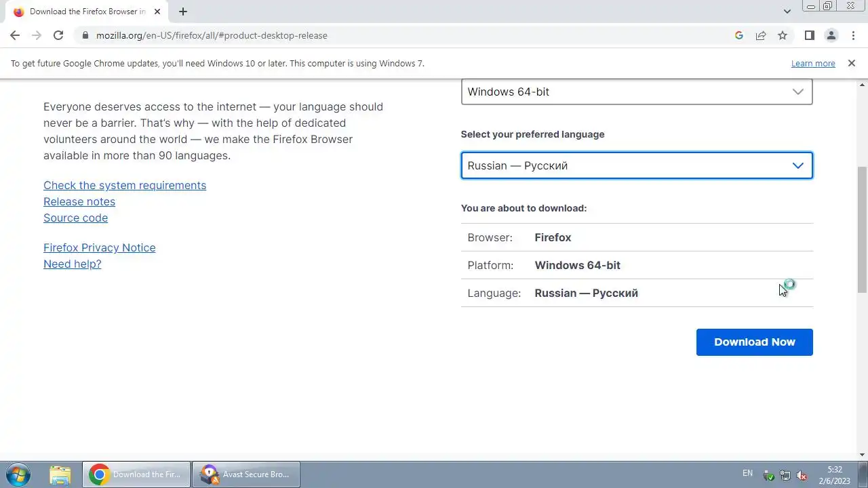Click the green shield tray icon
Screen dimensions: 868x488
(768, 475)
